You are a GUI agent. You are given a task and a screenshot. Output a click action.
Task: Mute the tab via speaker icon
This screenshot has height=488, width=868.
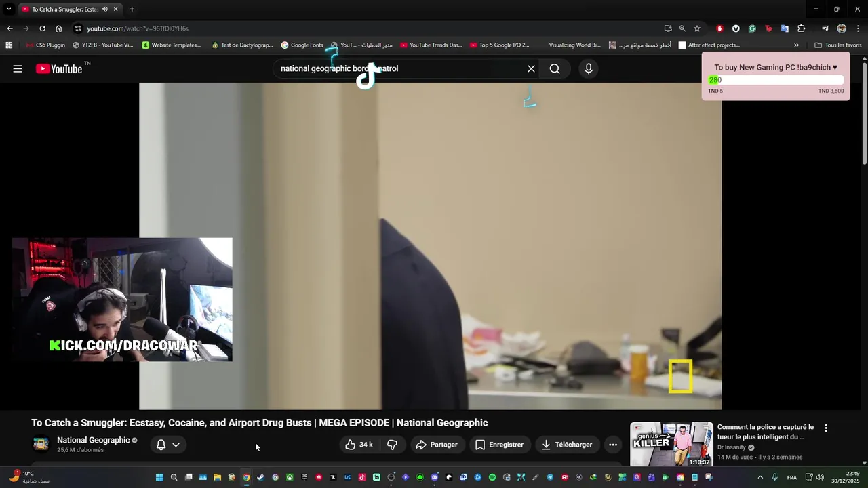pyautogui.click(x=104, y=9)
